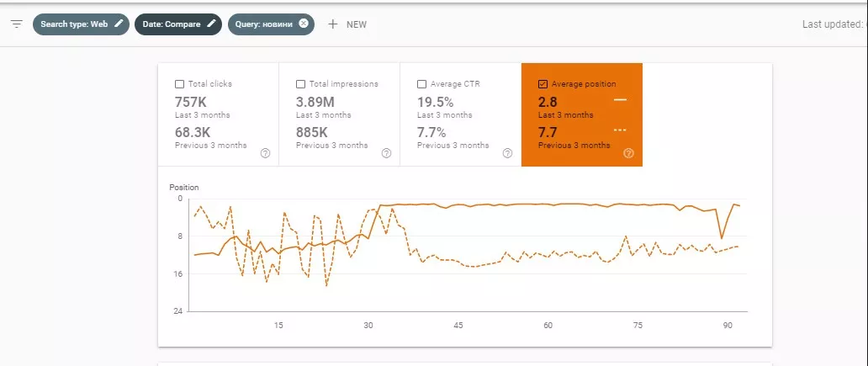Uncheck the Average position checkbox
The height and width of the screenshot is (366, 868).
point(543,84)
